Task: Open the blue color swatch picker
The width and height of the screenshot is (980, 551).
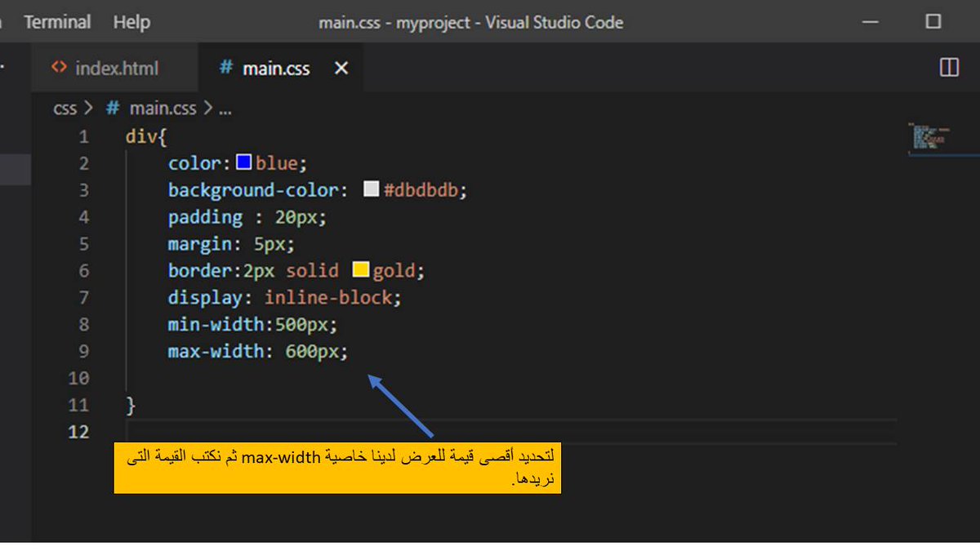Action: click(x=243, y=162)
